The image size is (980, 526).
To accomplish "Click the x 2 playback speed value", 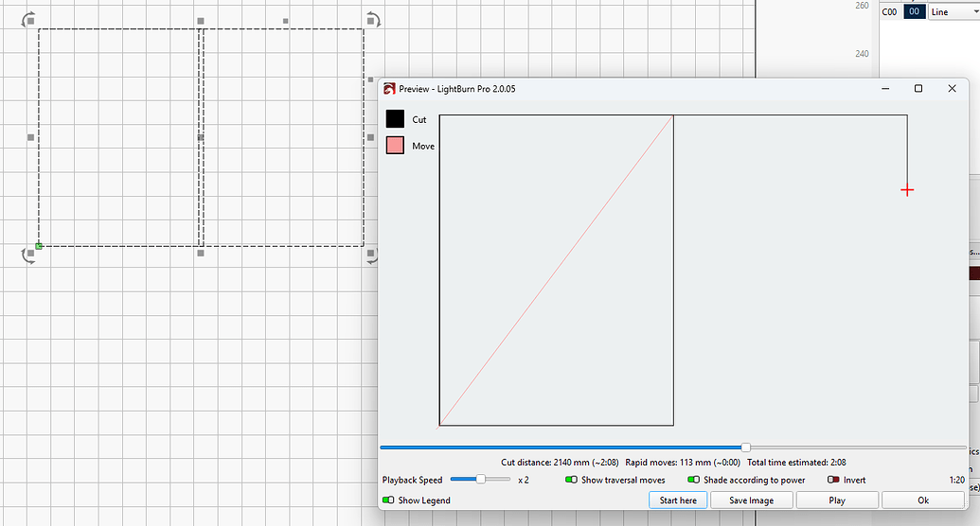I will point(524,480).
